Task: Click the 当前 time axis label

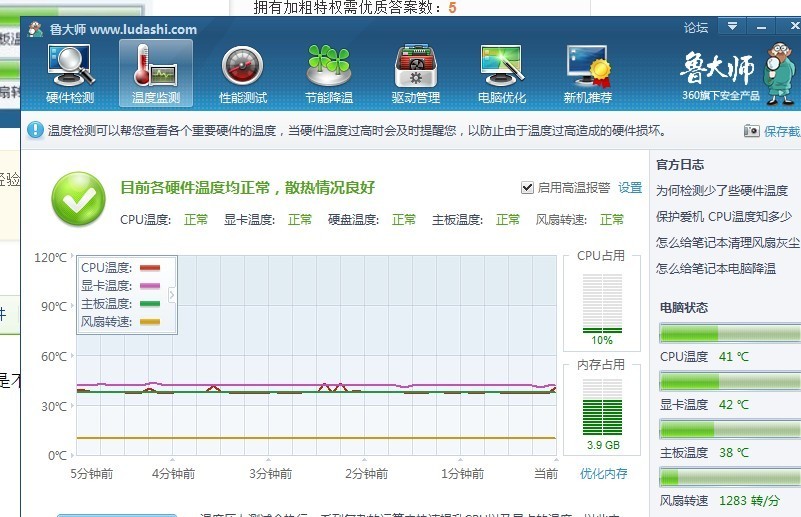Action: click(x=546, y=474)
